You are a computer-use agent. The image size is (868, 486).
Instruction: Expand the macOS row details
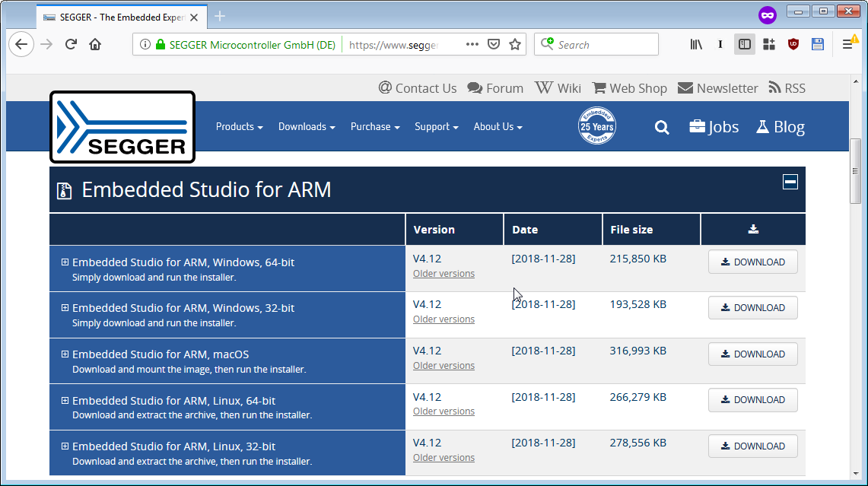[65, 354]
